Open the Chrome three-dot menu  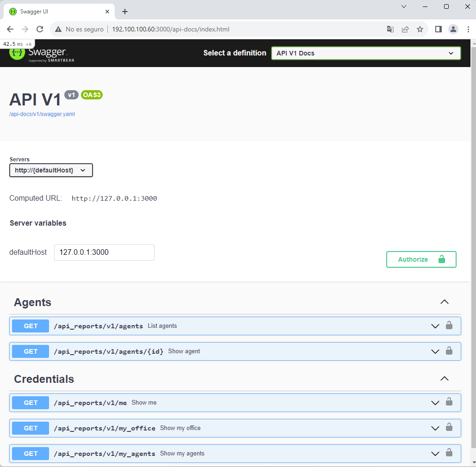pos(468,29)
